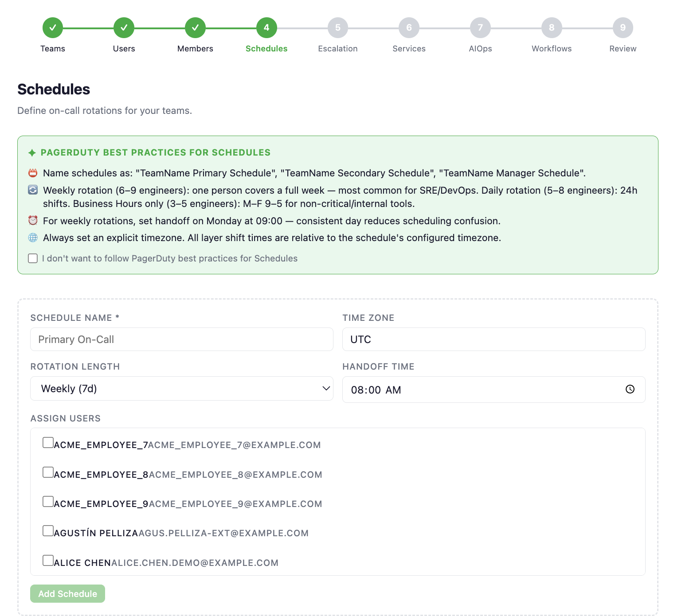This screenshot has width=674, height=616.
Task: Click the crown naming emoji icon
Action: coord(33,173)
